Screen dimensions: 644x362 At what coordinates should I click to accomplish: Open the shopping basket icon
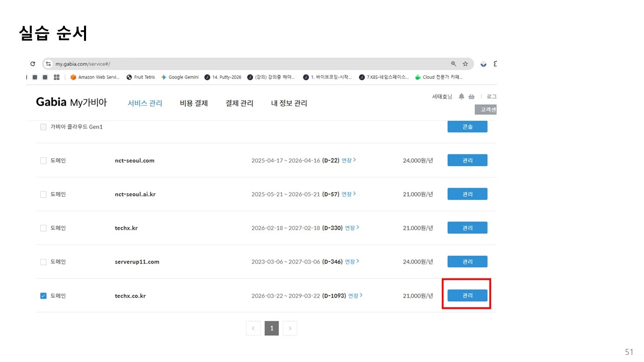coord(471,97)
